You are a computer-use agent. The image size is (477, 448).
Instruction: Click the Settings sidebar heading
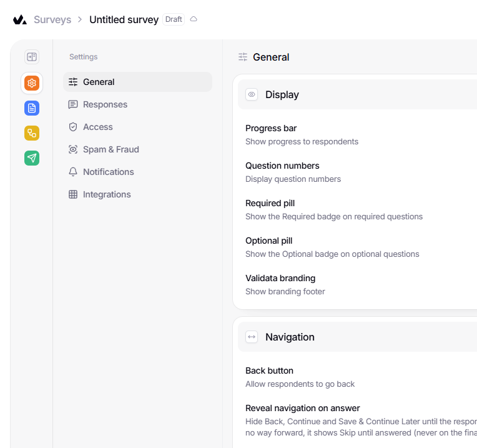click(x=84, y=57)
